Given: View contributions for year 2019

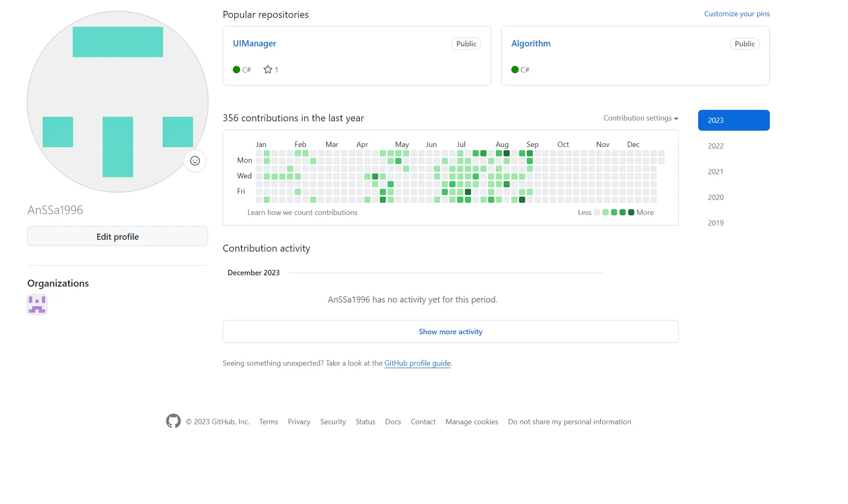Looking at the screenshot, I should [x=715, y=223].
